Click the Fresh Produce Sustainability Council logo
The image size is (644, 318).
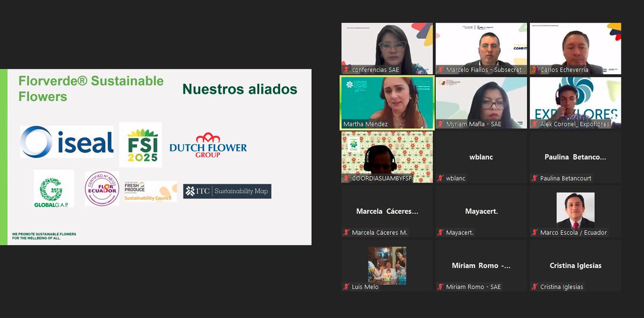(150, 191)
